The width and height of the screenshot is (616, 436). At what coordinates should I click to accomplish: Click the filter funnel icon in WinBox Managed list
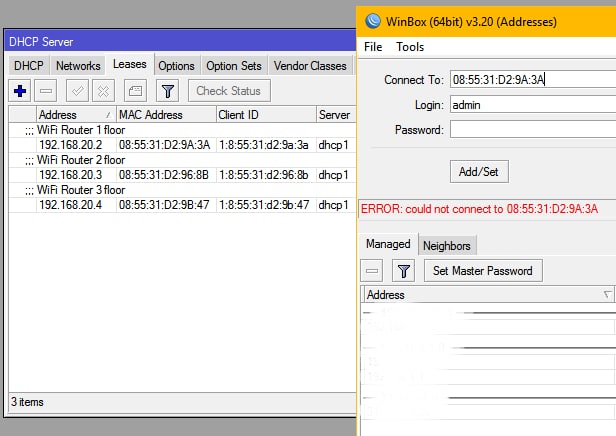click(403, 271)
